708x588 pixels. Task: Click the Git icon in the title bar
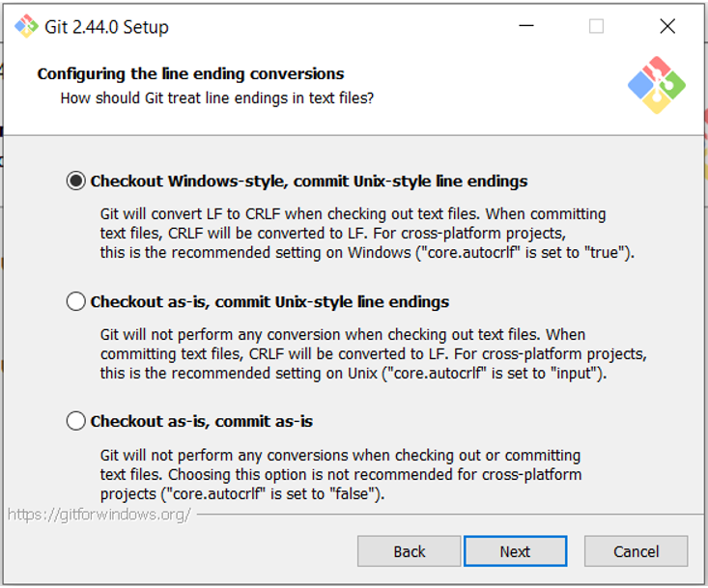pos(25,26)
